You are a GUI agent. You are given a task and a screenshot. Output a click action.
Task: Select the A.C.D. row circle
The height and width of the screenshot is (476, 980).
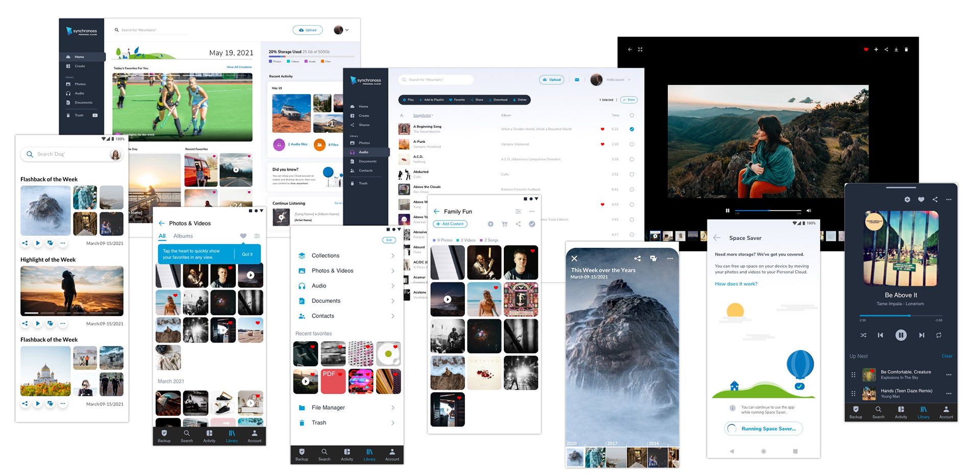[x=632, y=159]
